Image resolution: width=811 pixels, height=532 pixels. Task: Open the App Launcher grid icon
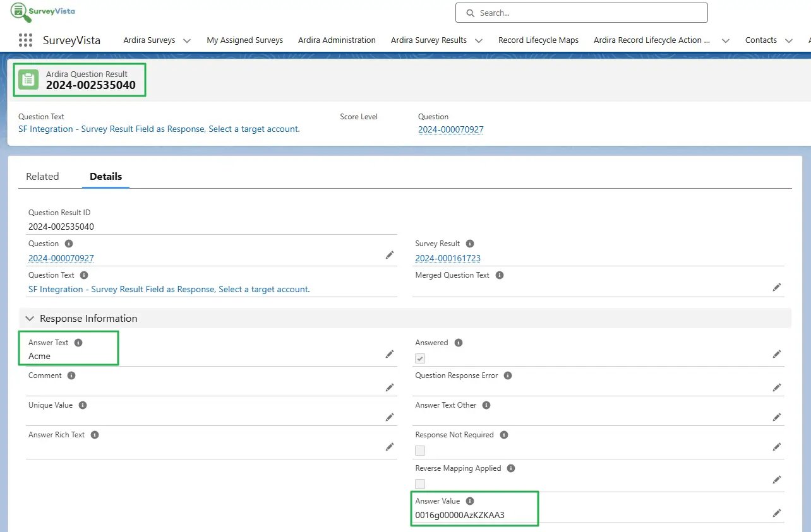pos(25,40)
